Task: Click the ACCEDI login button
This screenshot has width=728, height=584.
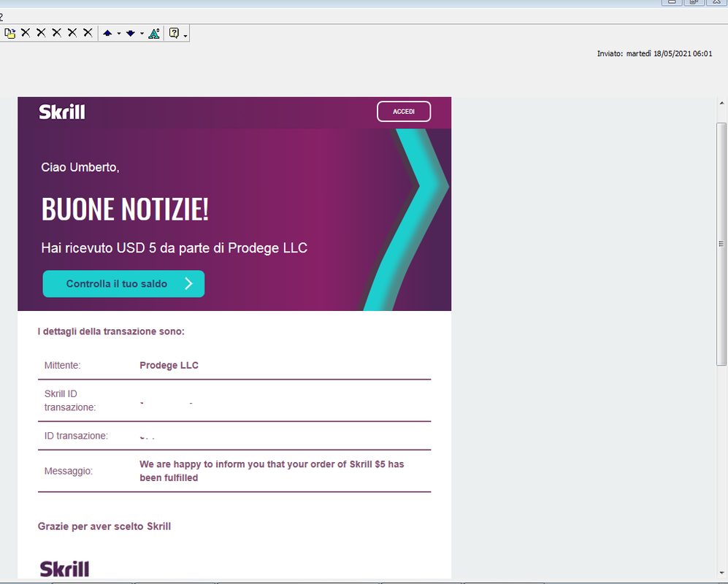Action: pos(404,112)
